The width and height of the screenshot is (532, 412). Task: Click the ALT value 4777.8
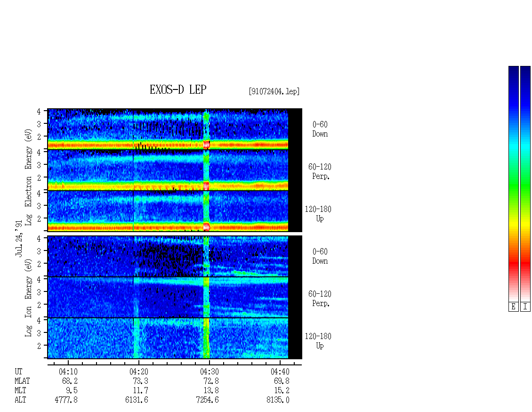pos(66,400)
